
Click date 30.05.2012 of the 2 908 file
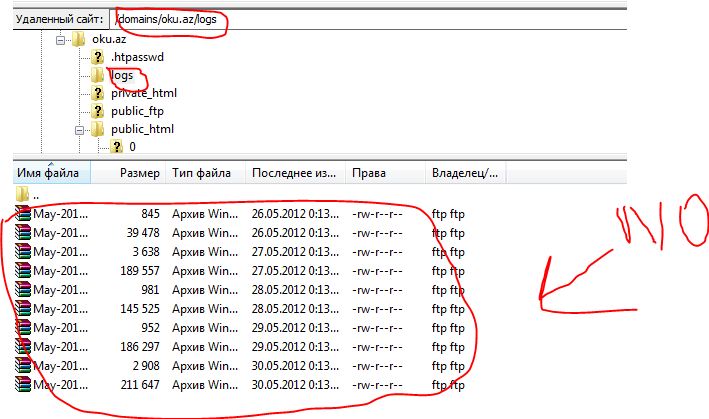click(295, 365)
